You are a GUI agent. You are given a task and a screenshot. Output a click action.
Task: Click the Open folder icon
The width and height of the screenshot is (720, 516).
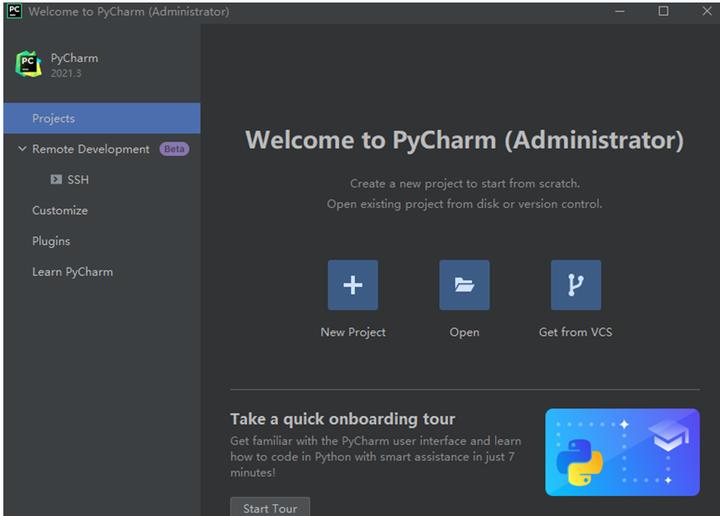click(464, 285)
